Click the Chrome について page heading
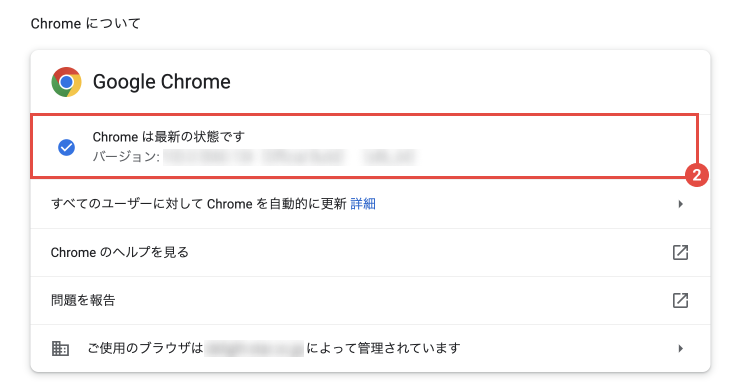The height and width of the screenshot is (390, 735). 86,23
